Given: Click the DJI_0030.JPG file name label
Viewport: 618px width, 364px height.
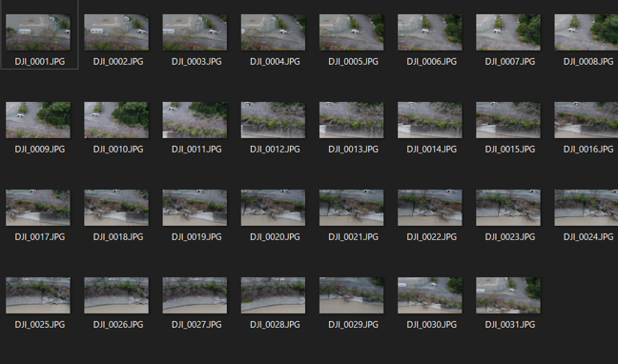Looking at the screenshot, I should (432, 325).
